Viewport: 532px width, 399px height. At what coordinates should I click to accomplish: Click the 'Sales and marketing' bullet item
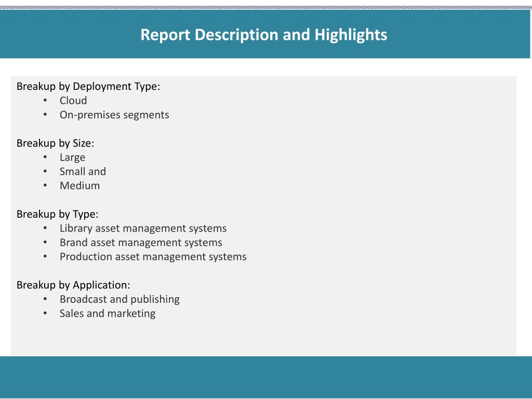pos(108,313)
